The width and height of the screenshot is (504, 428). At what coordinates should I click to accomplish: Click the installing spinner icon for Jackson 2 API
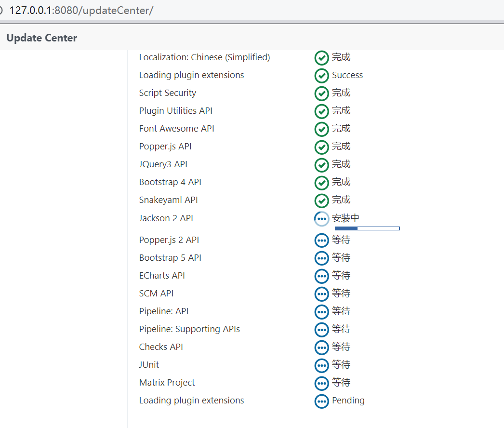(321, 219)
